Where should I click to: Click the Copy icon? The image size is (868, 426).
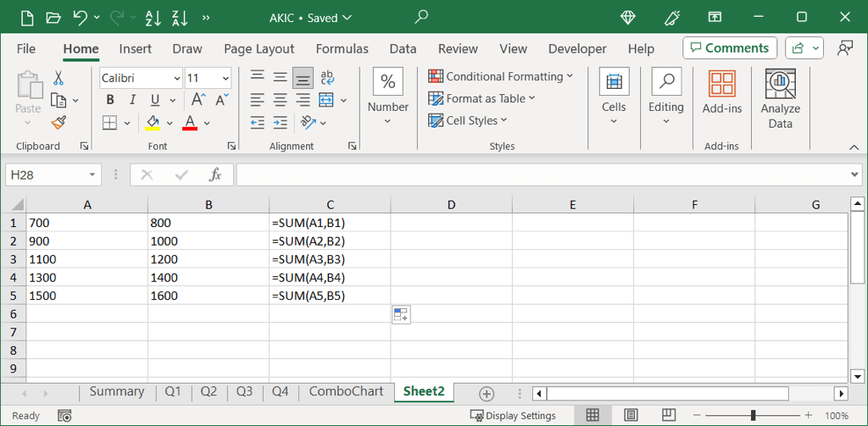pos(58,100)
